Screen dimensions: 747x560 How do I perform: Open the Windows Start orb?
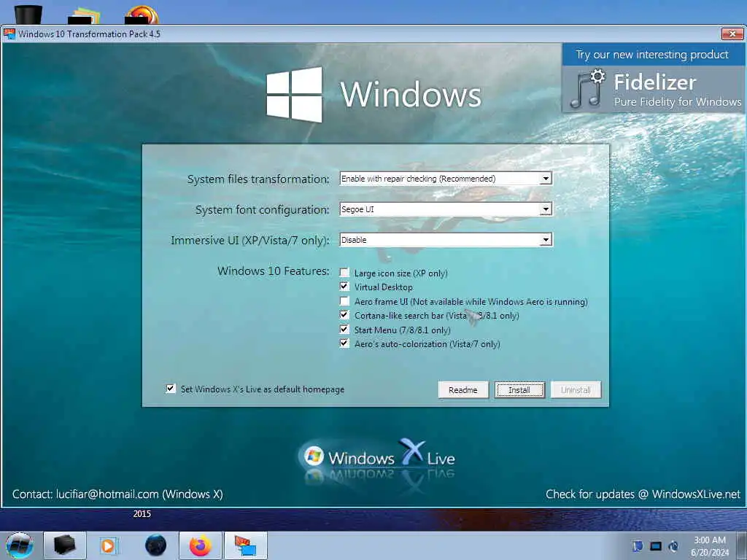point(20,545)
